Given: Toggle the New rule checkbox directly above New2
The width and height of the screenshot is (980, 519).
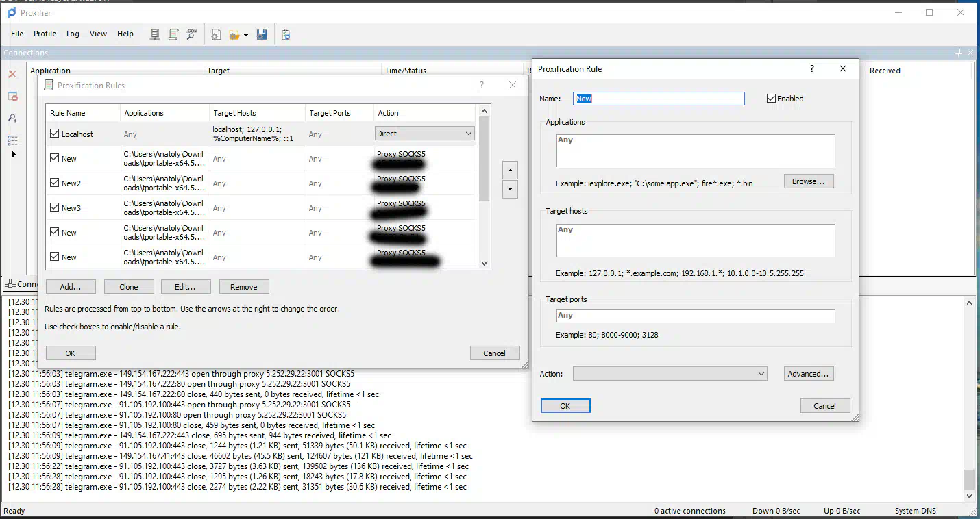Looking at the screenshot, I should click(x=55, y=158).
